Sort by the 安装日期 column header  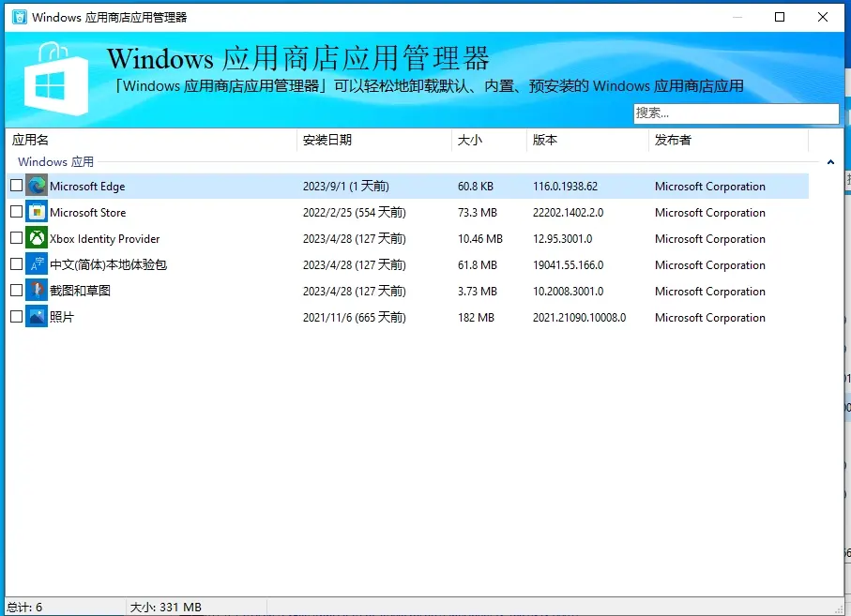(x=374, y=140)
